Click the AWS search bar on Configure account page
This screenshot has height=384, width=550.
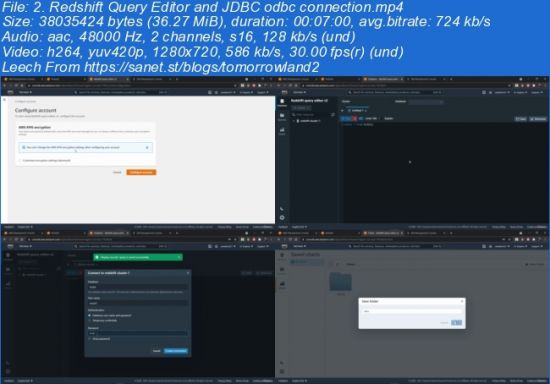tap(121, 92)
